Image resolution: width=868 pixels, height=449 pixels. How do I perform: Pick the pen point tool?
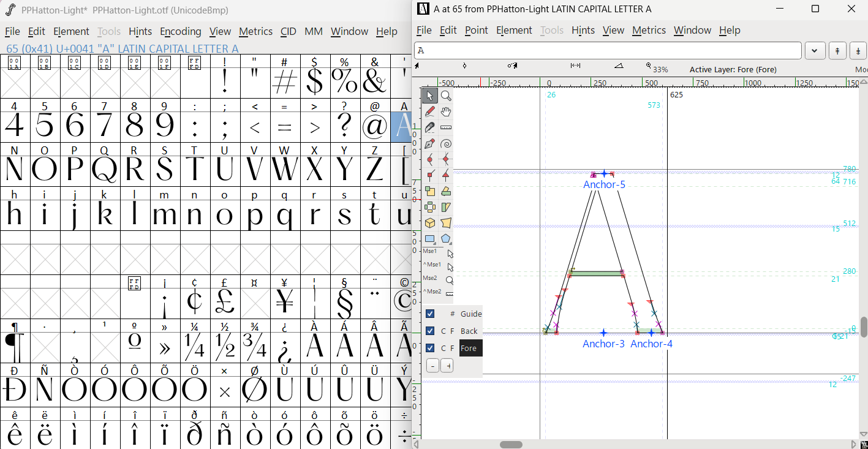(430, 143)
